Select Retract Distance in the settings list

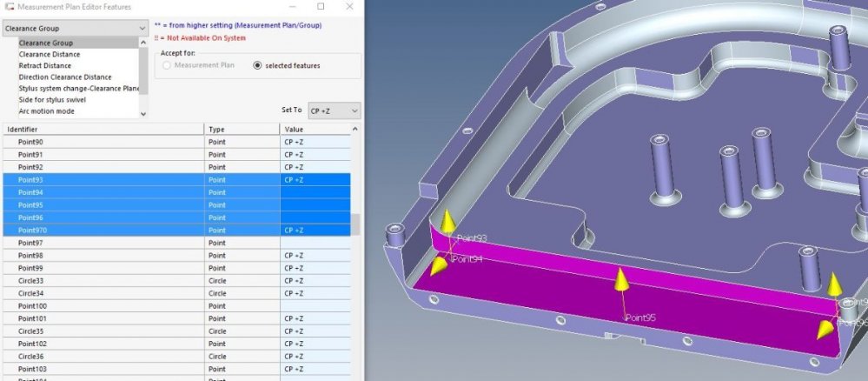point(45,65)
